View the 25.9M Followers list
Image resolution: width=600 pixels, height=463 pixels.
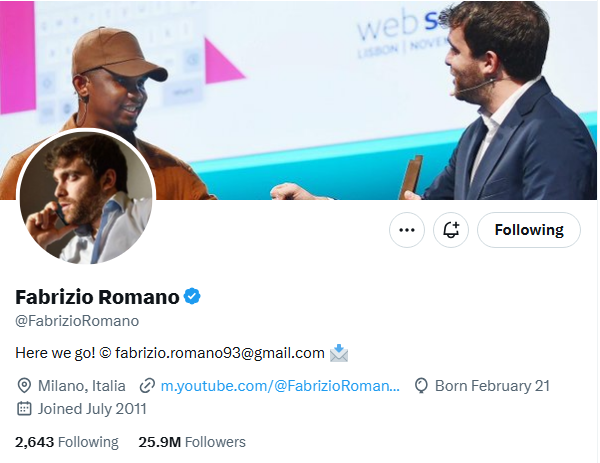tap(192, 442)
